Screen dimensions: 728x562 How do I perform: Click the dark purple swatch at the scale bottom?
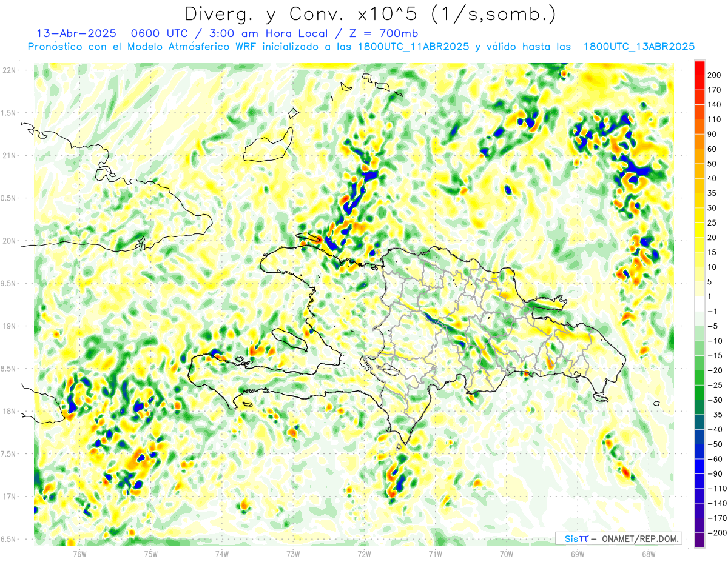point(699,540)
